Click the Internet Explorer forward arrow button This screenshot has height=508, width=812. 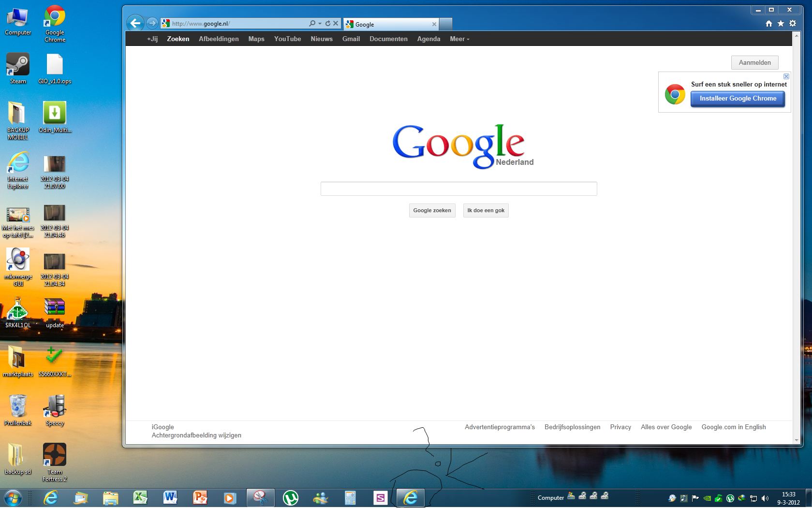(152, 23)
